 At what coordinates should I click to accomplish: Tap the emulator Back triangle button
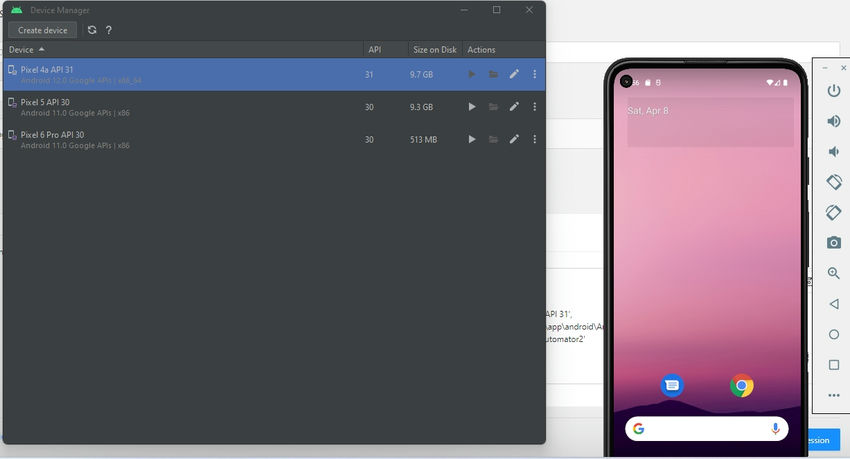834,304
